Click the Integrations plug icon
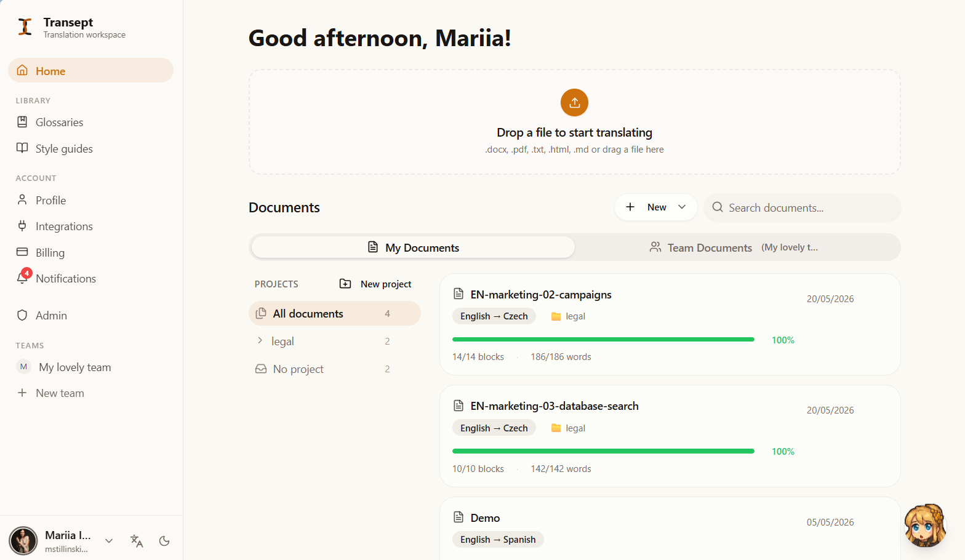The width and height of the screenshot is (965, 560). (x=22, y=226)
